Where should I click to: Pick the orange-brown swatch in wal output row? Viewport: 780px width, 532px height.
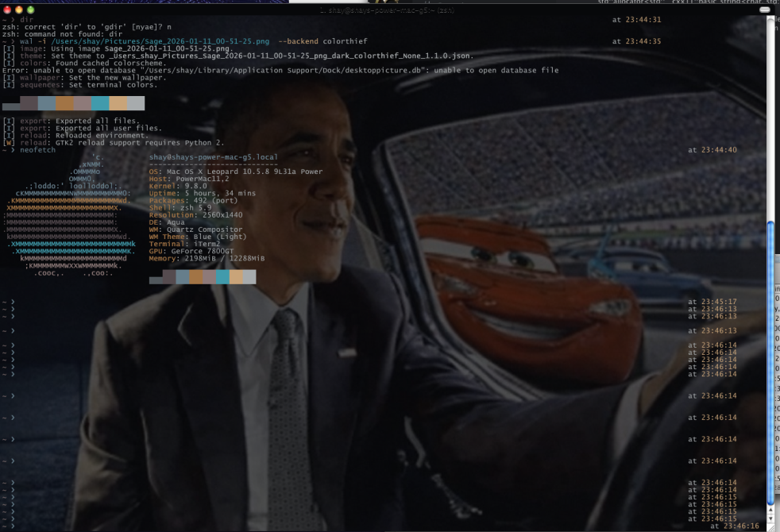click(64, 103)
